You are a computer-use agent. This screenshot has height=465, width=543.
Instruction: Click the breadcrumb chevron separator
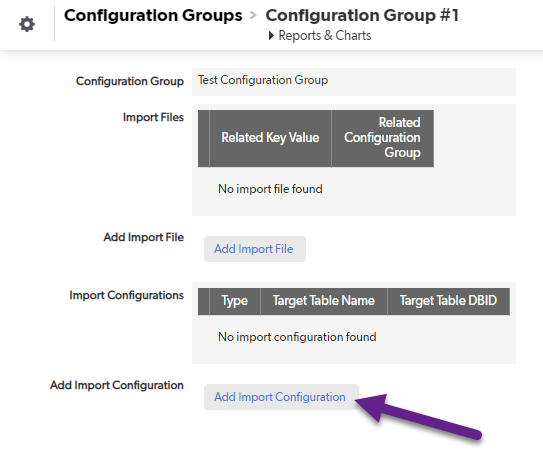point(253,16)
